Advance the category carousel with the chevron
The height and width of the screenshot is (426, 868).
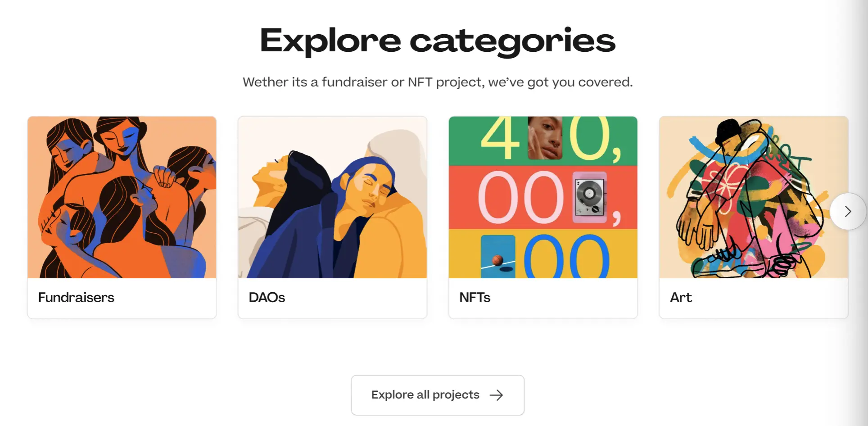tap(848, 211)
